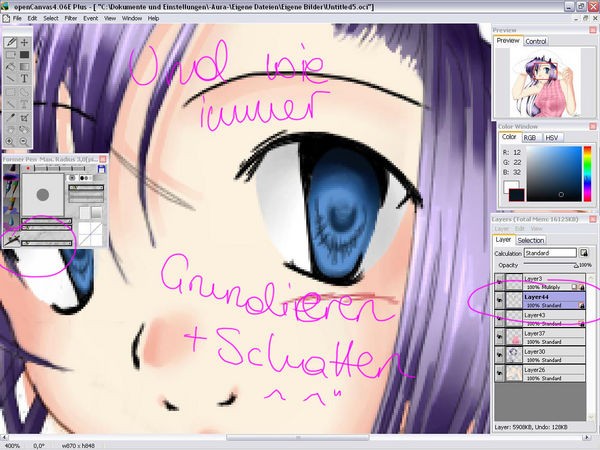Save brush preset with floppy disk icon
The image size is (600, 450).
[x=102, y=170]
